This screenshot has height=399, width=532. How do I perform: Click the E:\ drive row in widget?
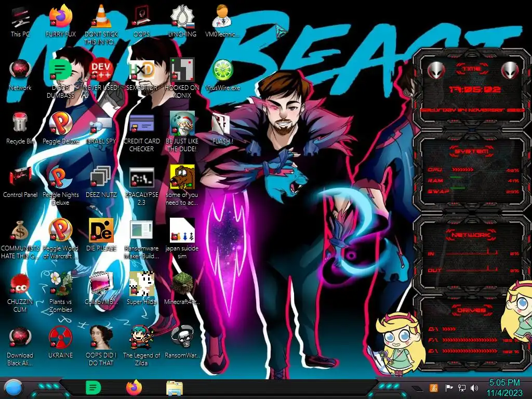click(473, 351)
